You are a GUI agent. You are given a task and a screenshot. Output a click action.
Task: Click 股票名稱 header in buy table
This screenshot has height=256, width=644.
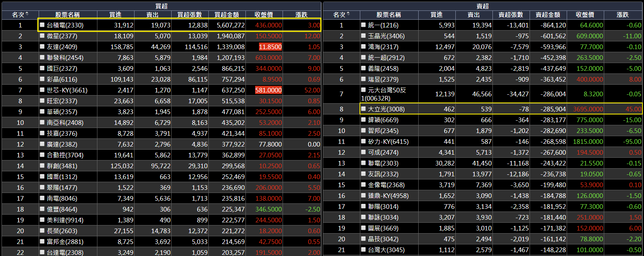(x=68, y=15)
